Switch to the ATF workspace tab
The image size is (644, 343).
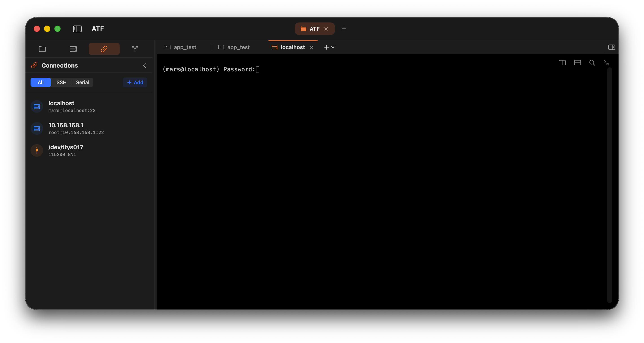tap(315, 29)
